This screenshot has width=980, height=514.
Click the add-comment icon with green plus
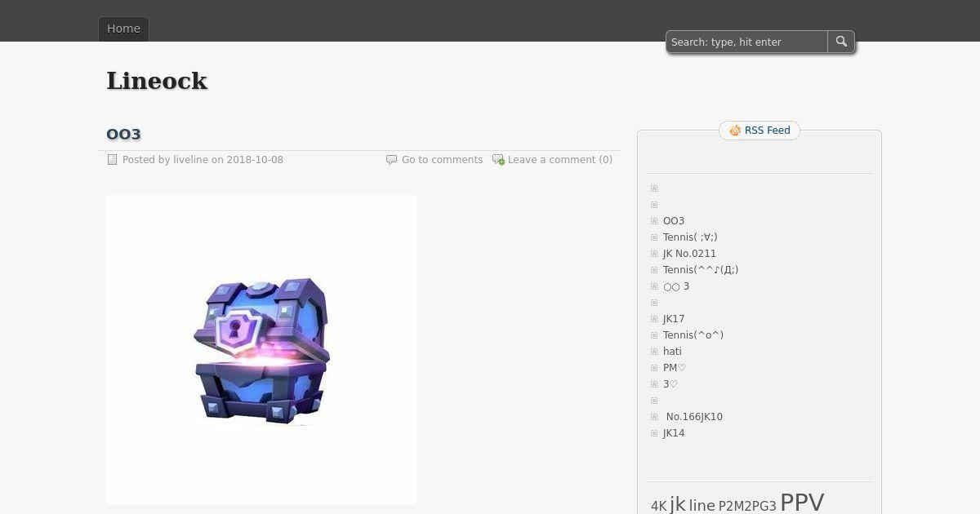click(x=498, y=160)
